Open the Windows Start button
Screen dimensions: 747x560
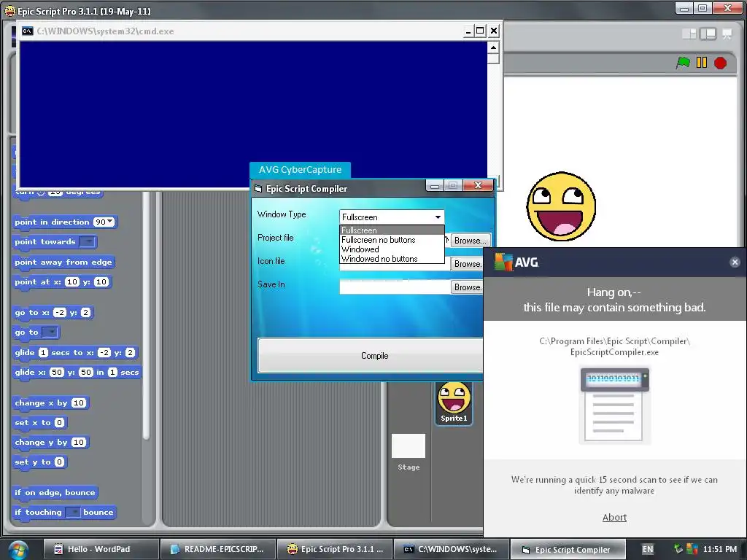click(x=18, y=550)
